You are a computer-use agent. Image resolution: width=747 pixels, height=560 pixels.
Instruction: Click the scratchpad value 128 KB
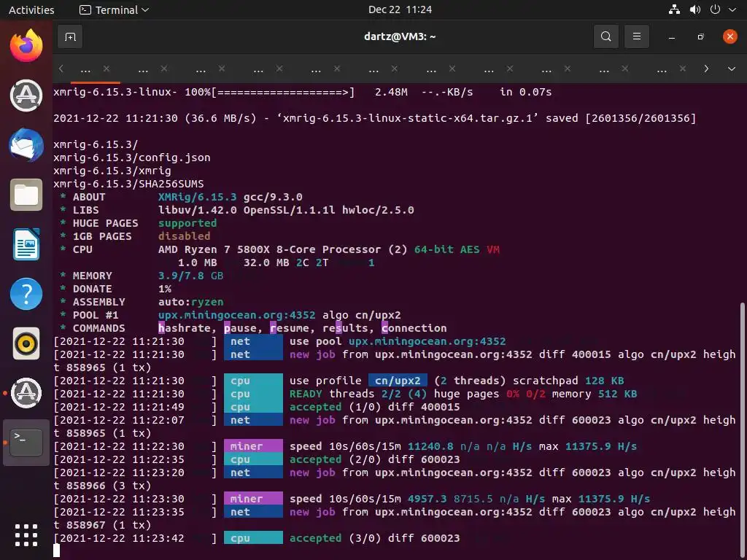point(604,381)
